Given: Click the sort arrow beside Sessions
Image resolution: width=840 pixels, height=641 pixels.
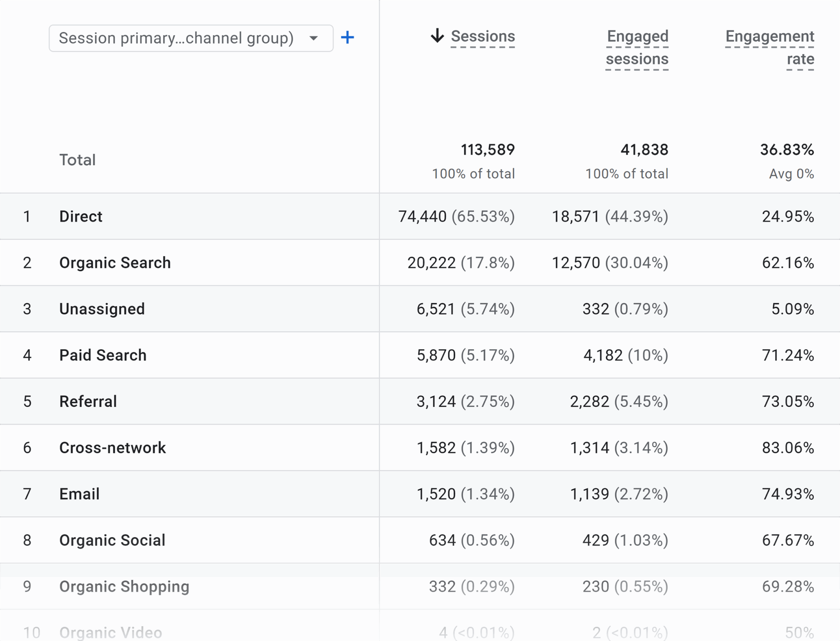Looking at the screenshot, I should (x=437, y=36).
